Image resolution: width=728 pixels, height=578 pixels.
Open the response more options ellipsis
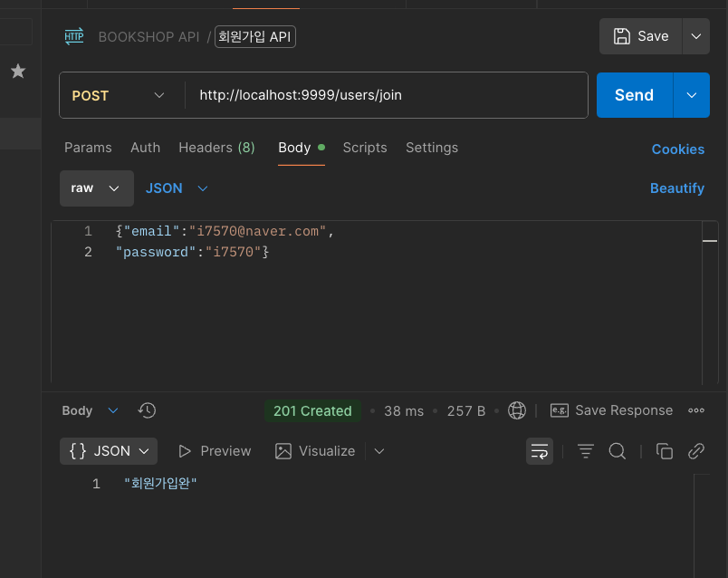coord(696,410)
